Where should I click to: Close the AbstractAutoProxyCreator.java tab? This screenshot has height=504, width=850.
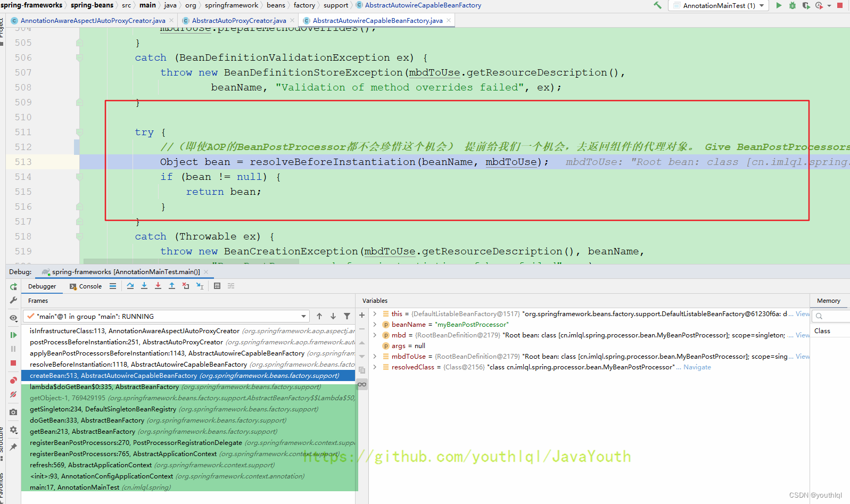pyautogui.click(x=292, y=21)
